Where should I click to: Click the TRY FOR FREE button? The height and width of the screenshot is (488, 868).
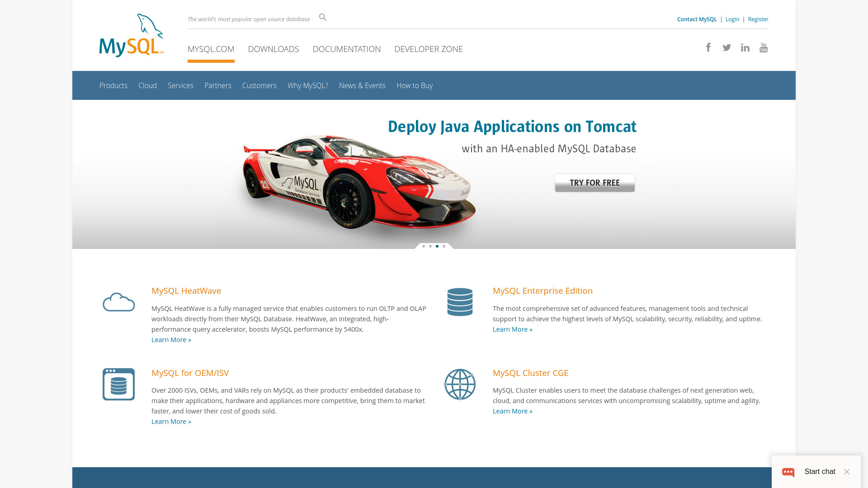pos(595,183)
